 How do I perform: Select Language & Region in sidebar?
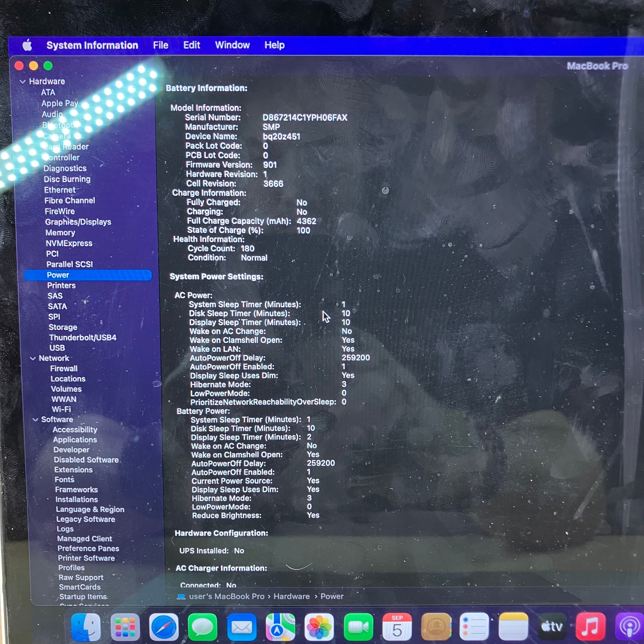90,509
